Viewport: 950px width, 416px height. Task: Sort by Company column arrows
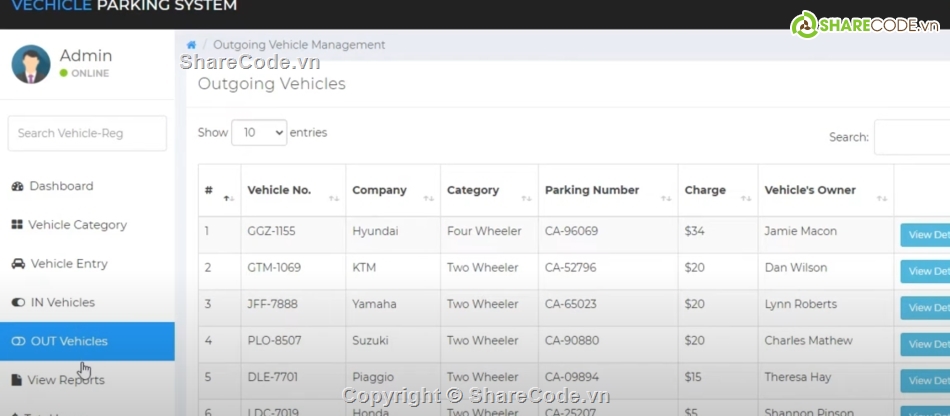point(429,198)
